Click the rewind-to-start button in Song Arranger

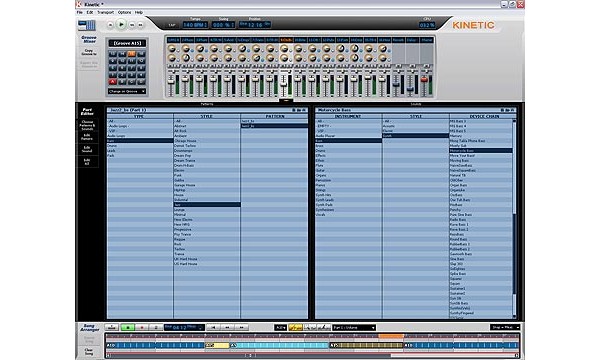(213, 327)
